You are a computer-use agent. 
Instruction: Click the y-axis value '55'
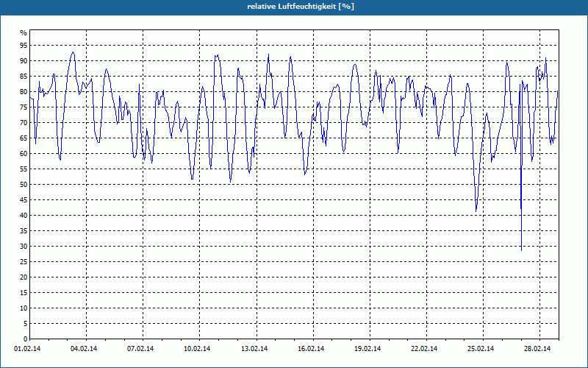pos(24,169)
